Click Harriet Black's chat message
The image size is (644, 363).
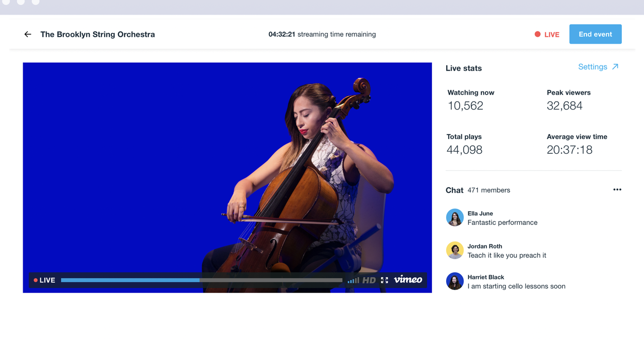click(x=515, y=286)
